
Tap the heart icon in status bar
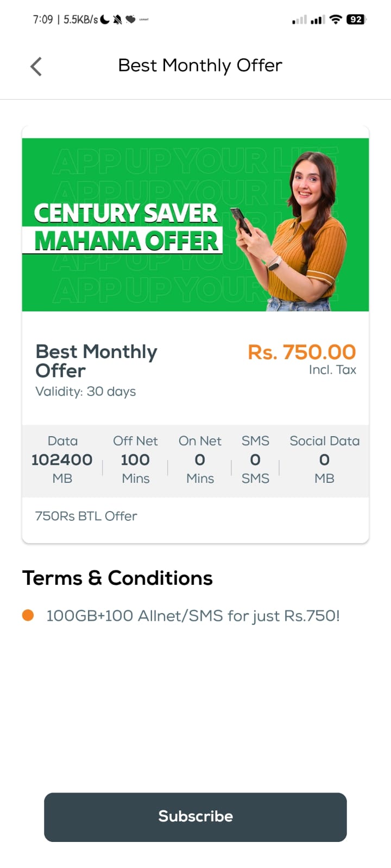[130, 20]
